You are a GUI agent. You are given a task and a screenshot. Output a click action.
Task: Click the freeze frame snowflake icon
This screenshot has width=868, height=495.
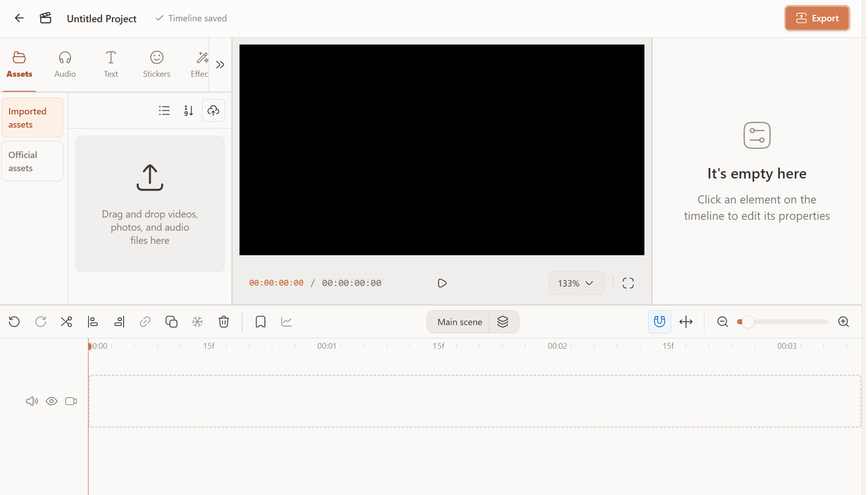tap(197, 322)
